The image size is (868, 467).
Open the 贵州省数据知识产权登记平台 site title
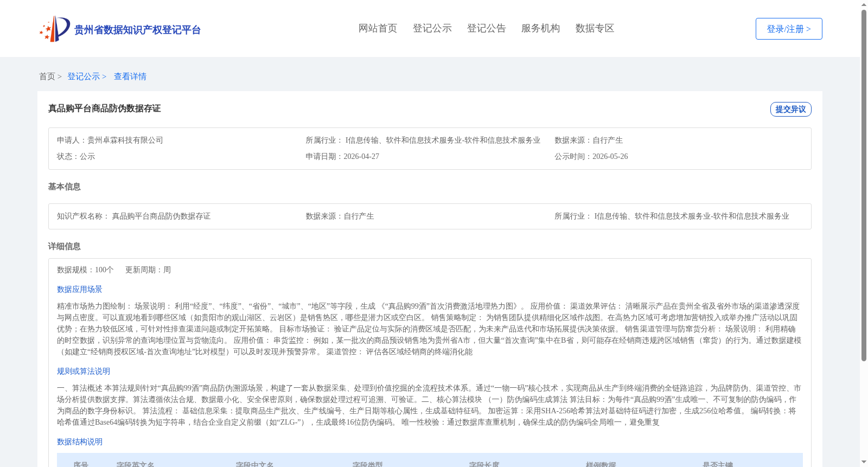tap(137, 30)
